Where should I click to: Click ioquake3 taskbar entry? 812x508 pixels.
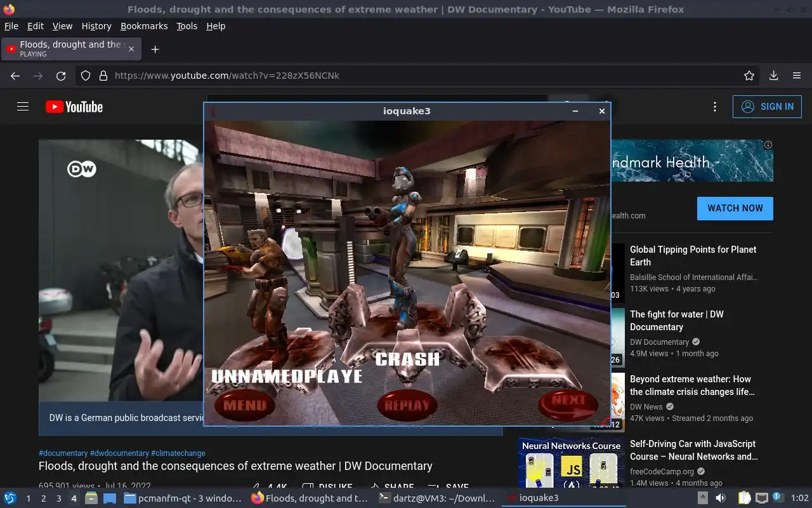563,498
